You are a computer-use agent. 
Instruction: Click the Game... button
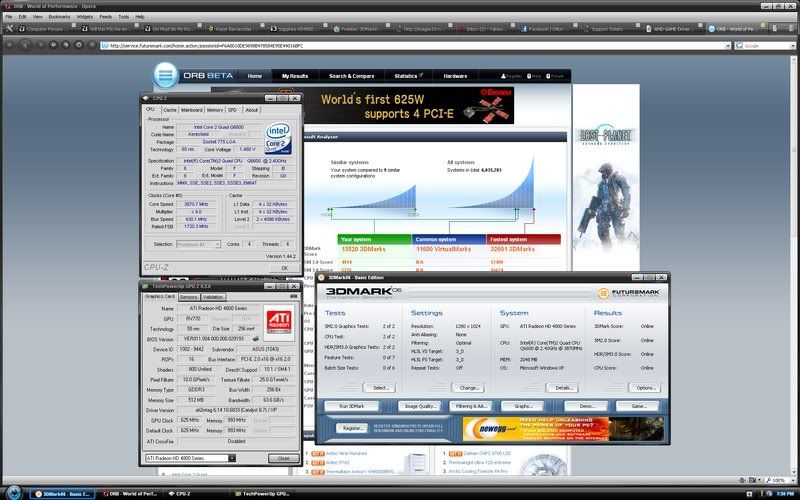(x=638, y=407)
